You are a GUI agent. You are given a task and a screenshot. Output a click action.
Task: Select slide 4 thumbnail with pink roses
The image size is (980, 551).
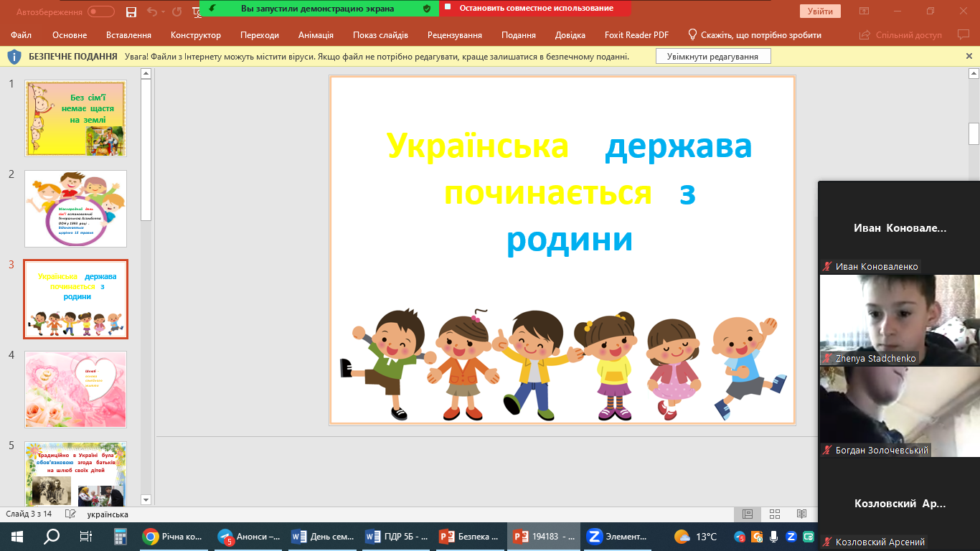pyautogui.click(x=76, y=390)
